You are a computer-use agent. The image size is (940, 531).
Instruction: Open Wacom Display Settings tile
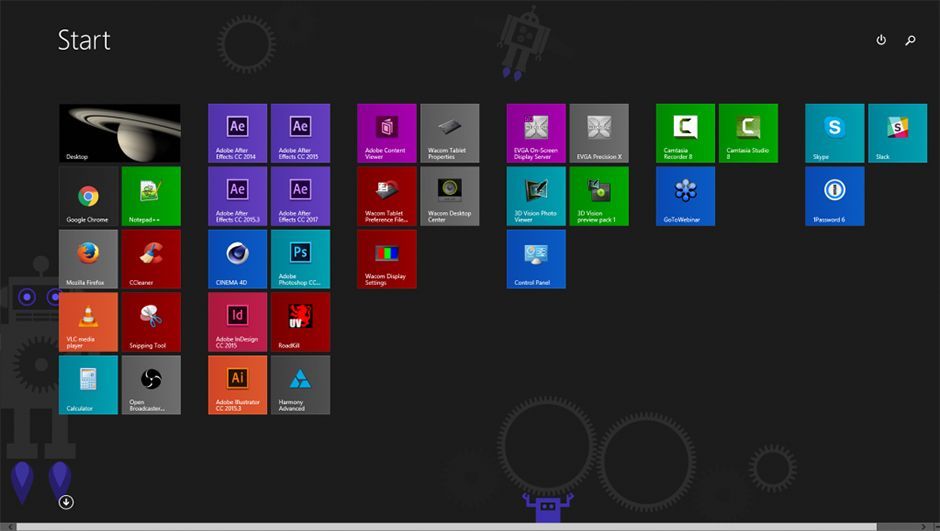point(387,259)
